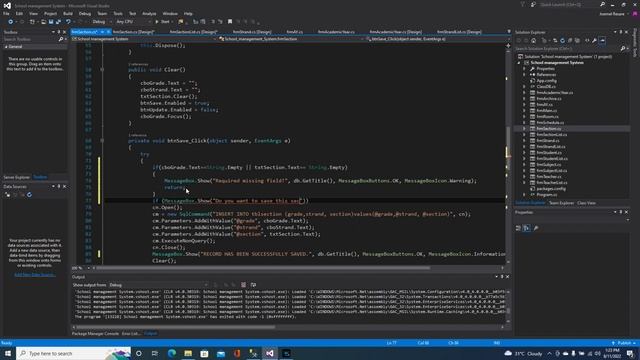Click the Properties wrench icon in Solution Explorer toolbar
This screenshot has height=360, width=640.
(x=594, y=40)
